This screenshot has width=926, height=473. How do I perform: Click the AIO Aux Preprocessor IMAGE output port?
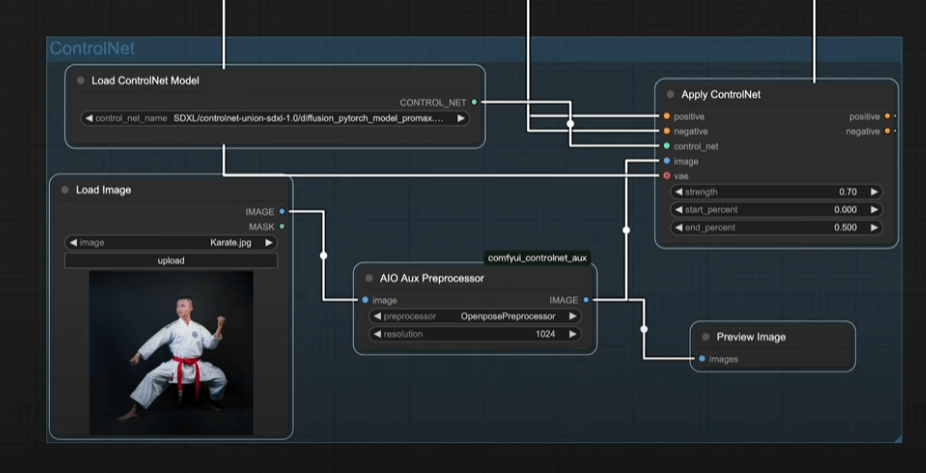click(x=586, y=300)
